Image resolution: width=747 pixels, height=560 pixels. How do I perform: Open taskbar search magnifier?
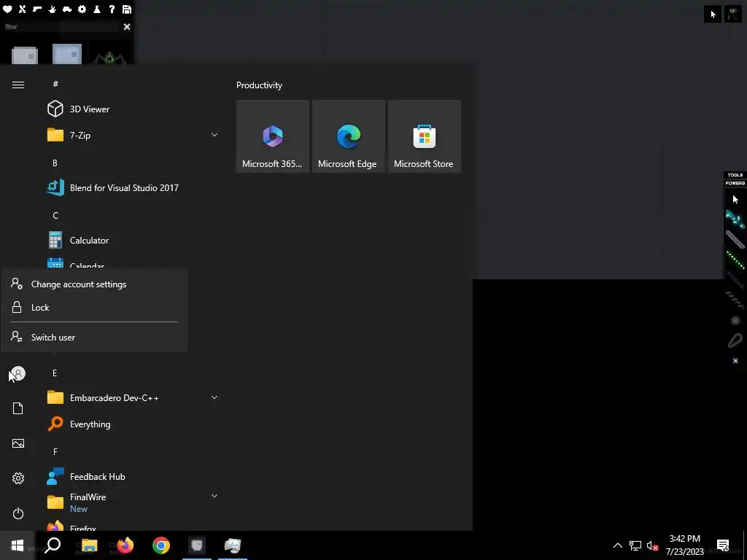[53, 545]
